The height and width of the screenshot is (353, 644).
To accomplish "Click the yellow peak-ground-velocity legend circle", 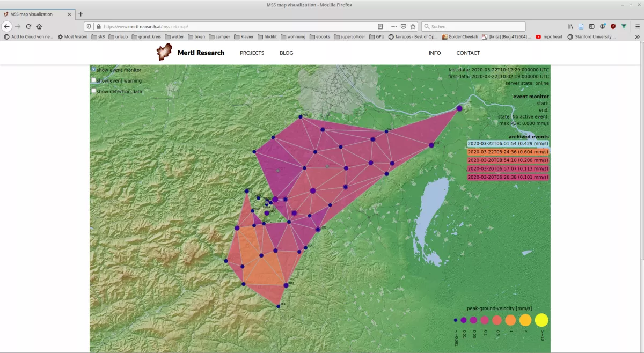I will [x=541, y=320].
